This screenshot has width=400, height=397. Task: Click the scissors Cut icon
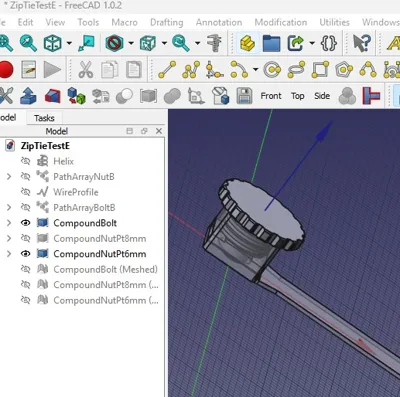(x=86, y=70)
